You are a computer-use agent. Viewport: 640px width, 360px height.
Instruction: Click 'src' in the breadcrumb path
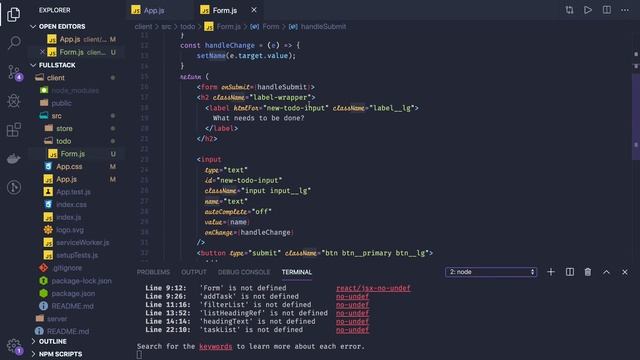pos(166,27)
